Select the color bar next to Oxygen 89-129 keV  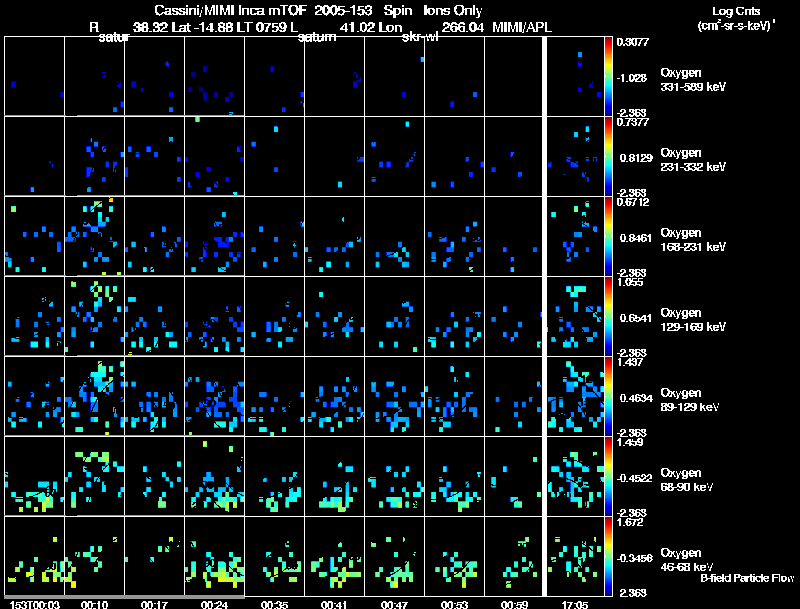coord(608,396)
